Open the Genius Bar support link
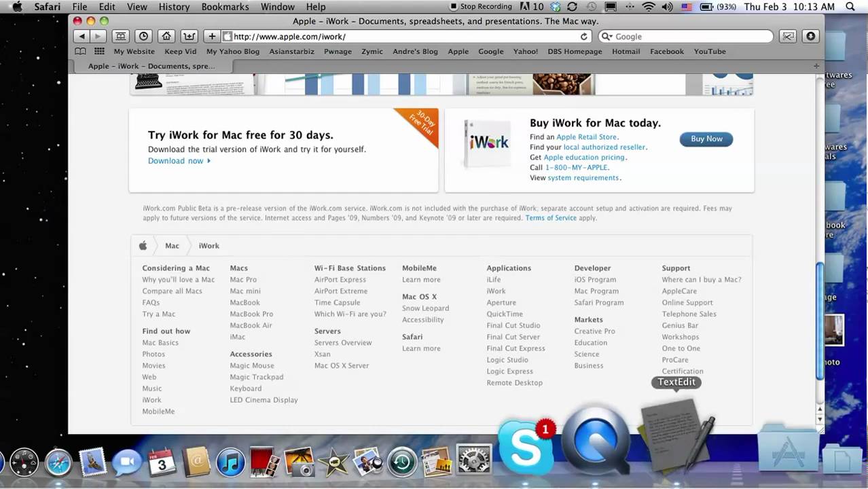 [x=680, y=326]
